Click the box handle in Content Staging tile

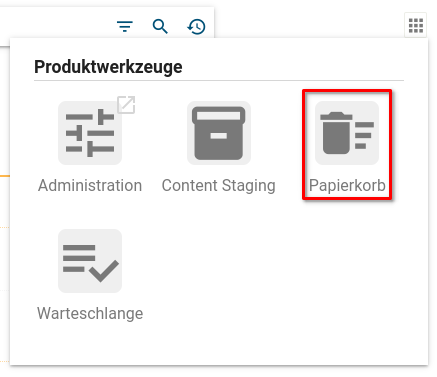[219, 136]
